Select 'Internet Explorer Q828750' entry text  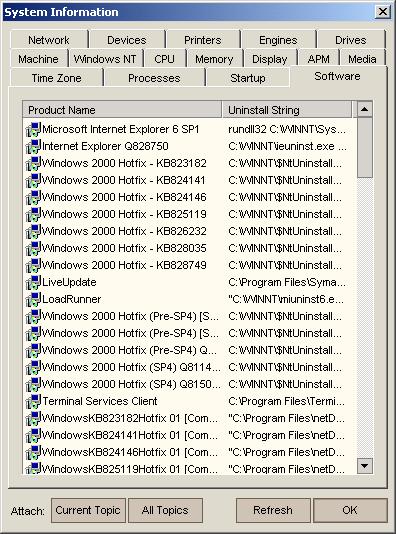tap(105, 146)
